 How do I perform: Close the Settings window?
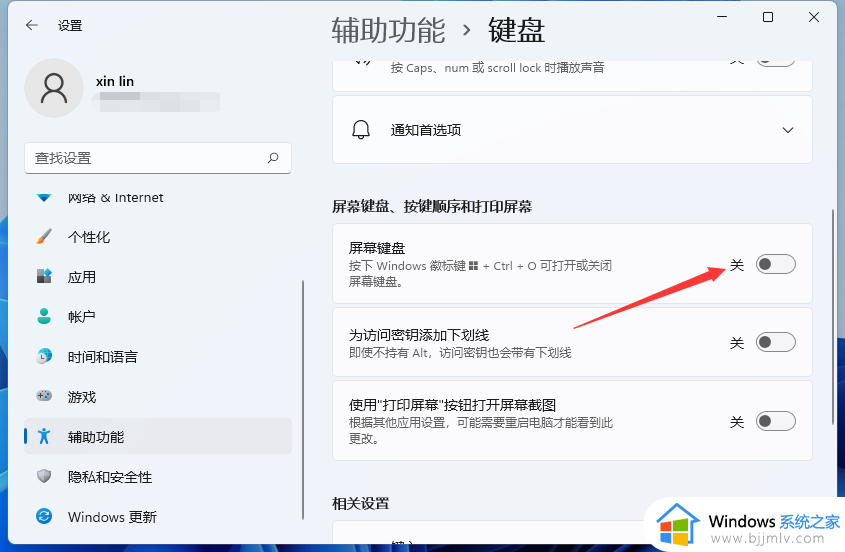(x=814, y=17)
